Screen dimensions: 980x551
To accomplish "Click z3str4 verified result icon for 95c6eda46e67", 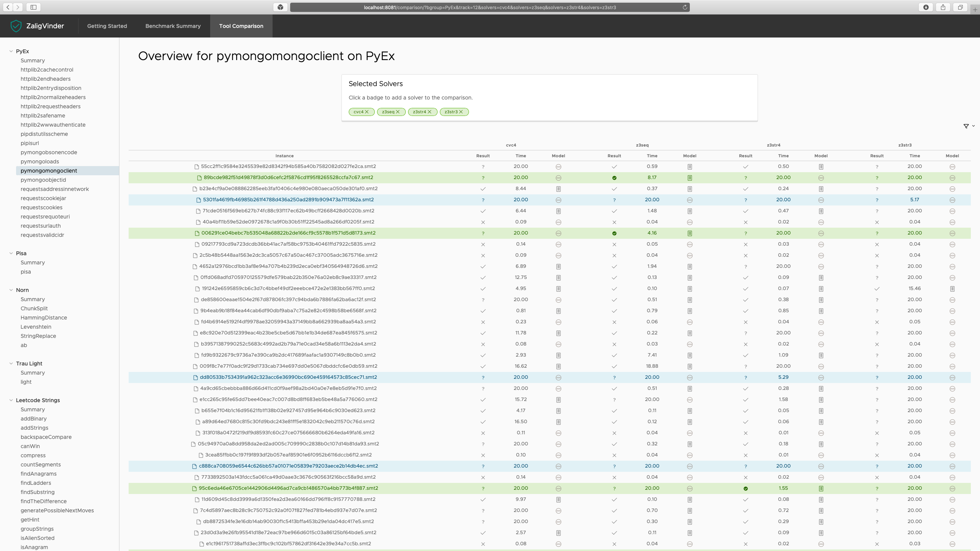I will pyautogui.click(x=746, y=489).
